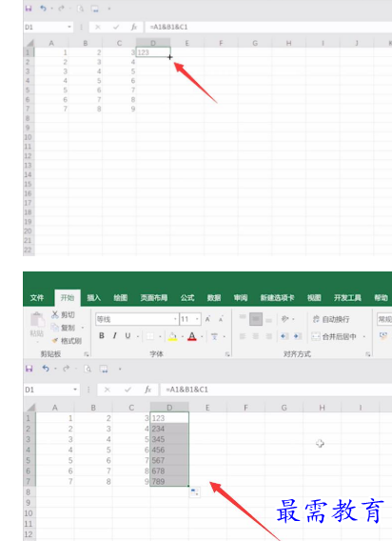Screen dimensions: 392x541
Task: Toggle the Underline button
Action: click(127, 335)
